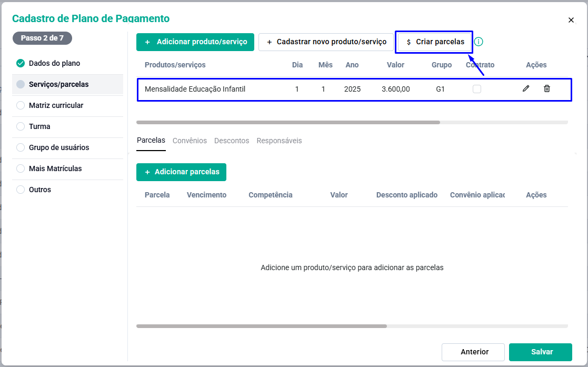The height and width of the screenshot is (367, 588).
Task: Click the Passo 2 de 7 badge
Action: pyautogui.click(x=42, y=38)
